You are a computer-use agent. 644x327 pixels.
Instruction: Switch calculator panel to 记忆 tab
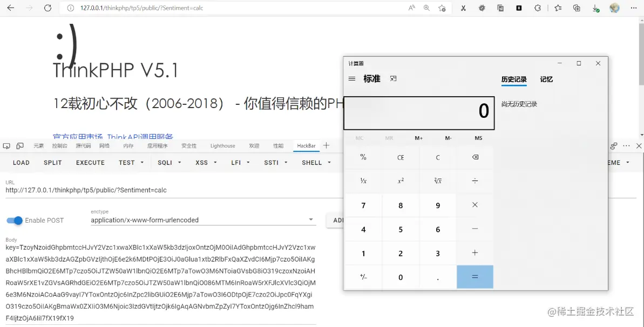(x=546, y=79)
